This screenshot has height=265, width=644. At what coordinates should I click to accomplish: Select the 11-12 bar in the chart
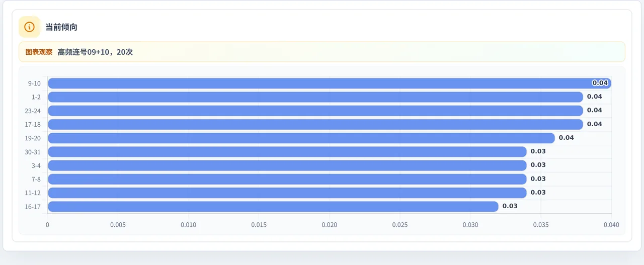[287, 193]
